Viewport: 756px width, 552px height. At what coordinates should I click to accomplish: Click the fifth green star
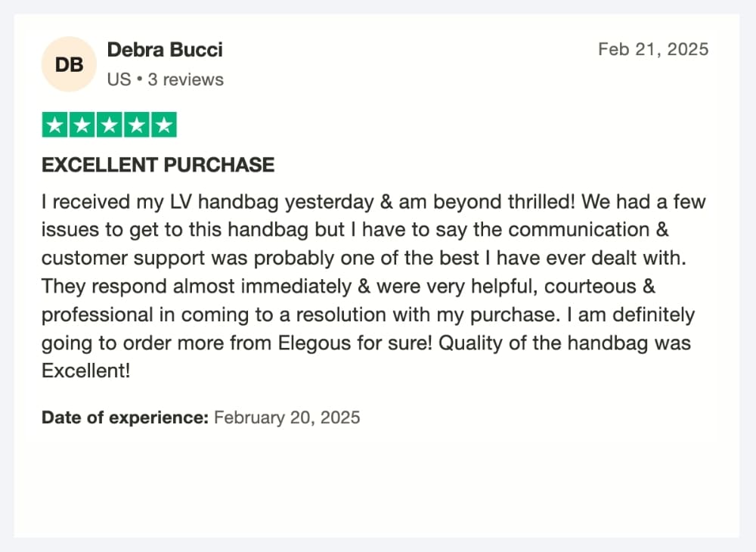(164, 125)
